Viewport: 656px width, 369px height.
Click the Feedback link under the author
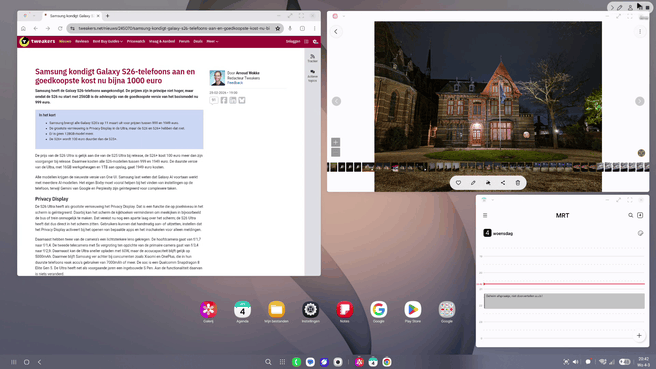(x=235, y=83)
